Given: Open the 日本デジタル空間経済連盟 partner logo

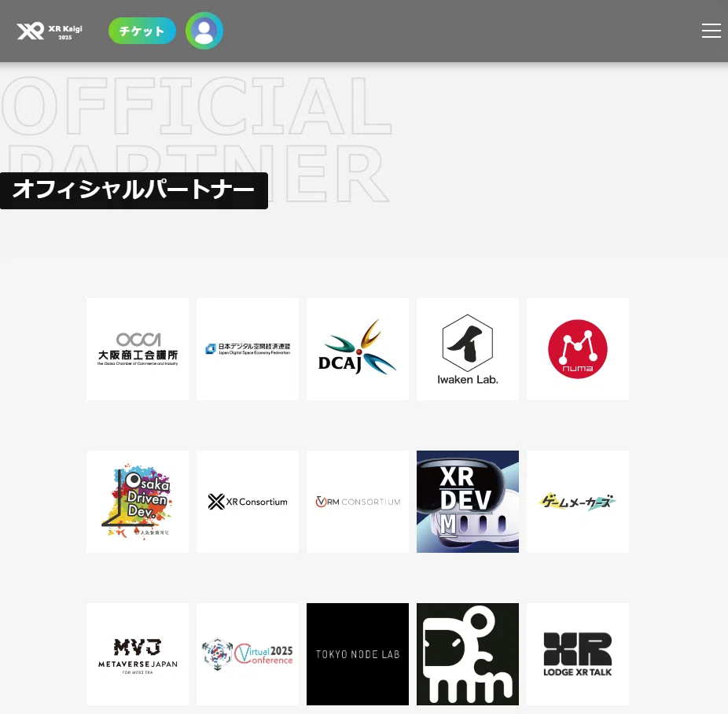Looking at the screenshot, I should (x=248, y=349).
